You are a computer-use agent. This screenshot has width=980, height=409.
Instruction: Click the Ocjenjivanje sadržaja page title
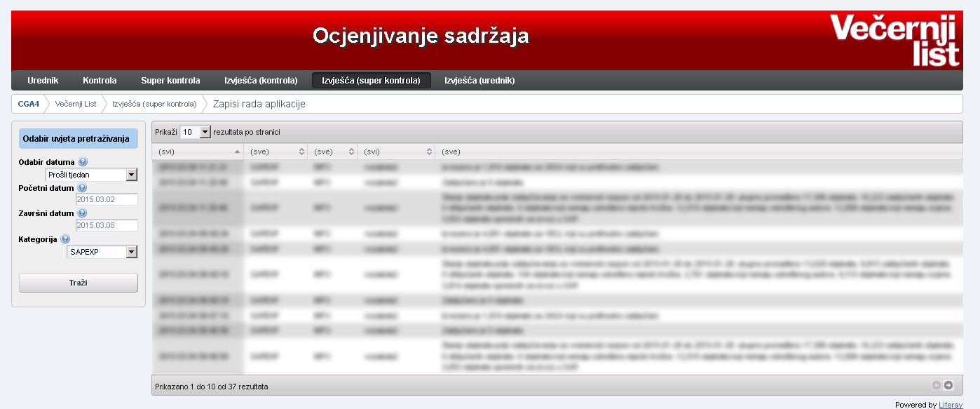pos(421,36)
